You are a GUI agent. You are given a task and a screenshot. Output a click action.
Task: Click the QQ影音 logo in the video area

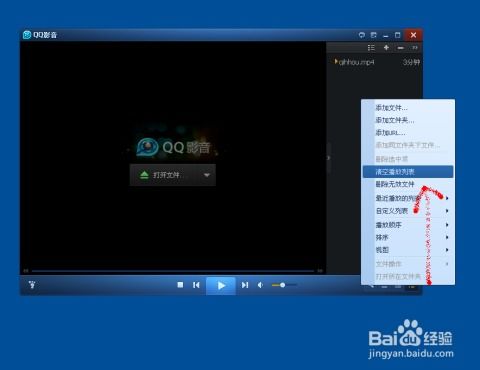coord(173,147)
